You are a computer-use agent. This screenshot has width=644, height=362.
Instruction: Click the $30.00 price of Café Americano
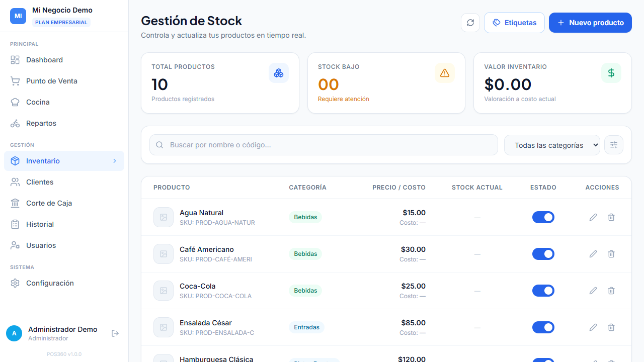click(x=413, y=249)
